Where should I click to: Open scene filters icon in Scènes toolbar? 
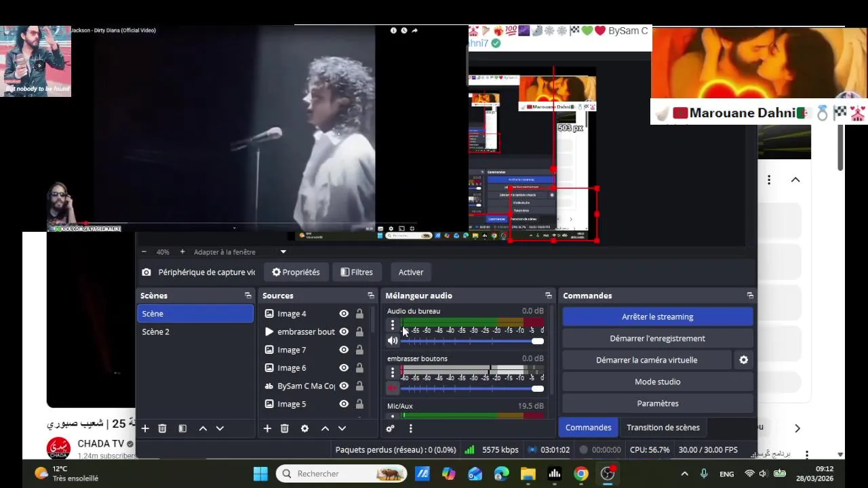(182, 428)
